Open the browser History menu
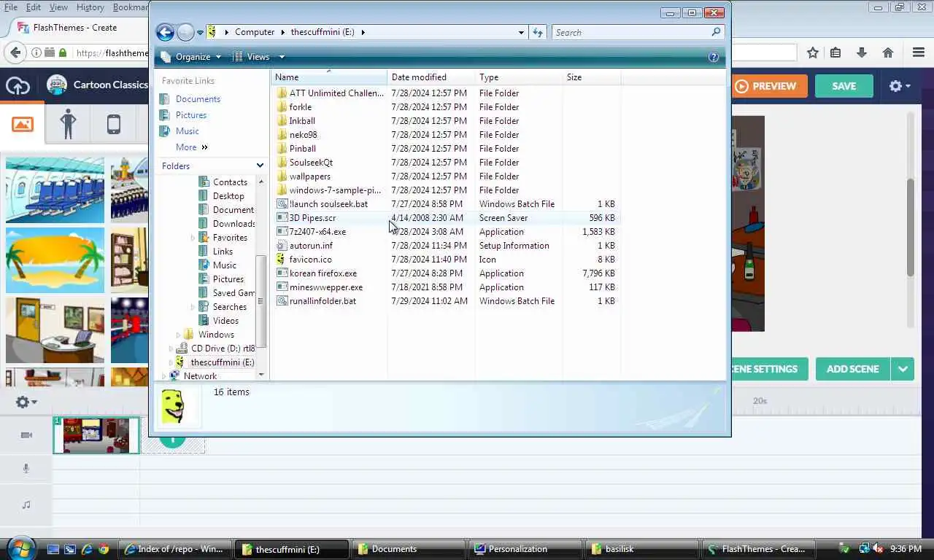The height and width of the screenshot is (560, 934). click(90, 7)
